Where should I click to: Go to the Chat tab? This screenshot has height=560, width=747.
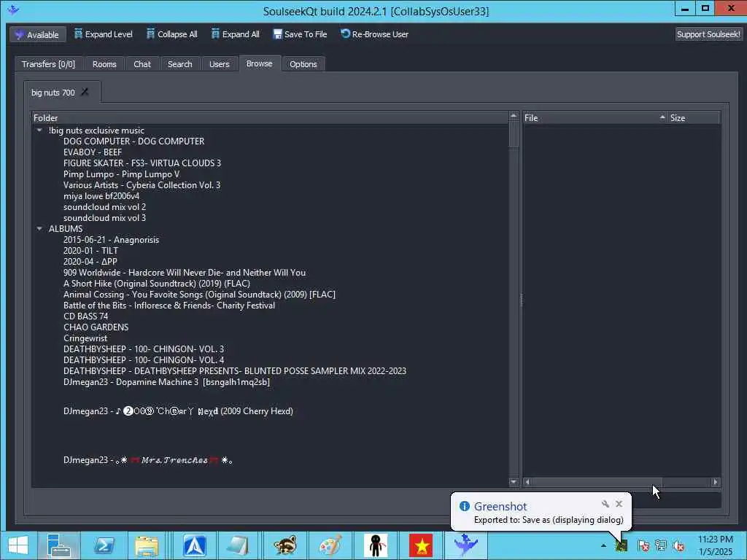click(x=142, y=64)
